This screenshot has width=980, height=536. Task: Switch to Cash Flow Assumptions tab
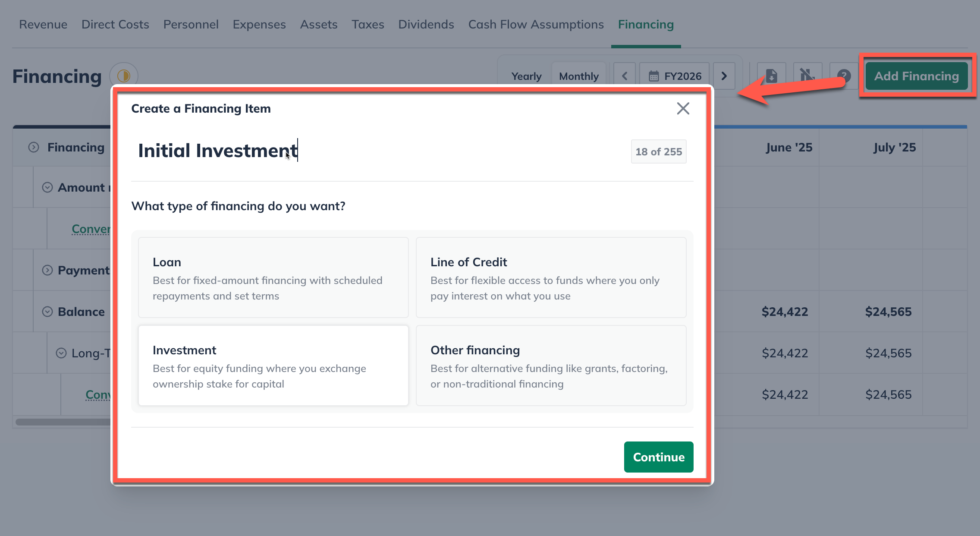[x=536, y=25]
